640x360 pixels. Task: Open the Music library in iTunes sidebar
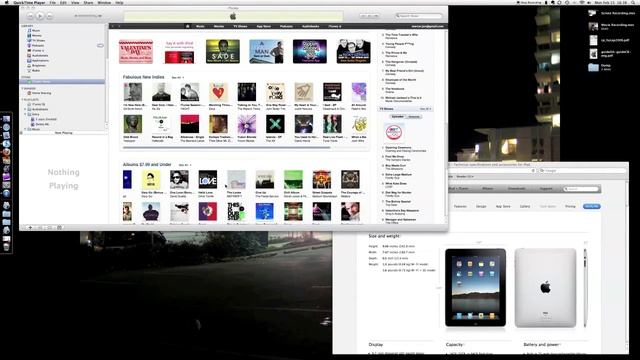tap(36, 31)
